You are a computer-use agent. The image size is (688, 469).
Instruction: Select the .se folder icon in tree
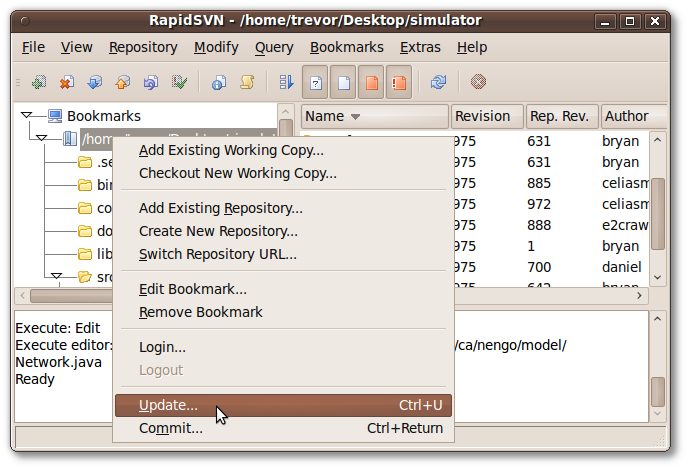click(x=85, y=162)
